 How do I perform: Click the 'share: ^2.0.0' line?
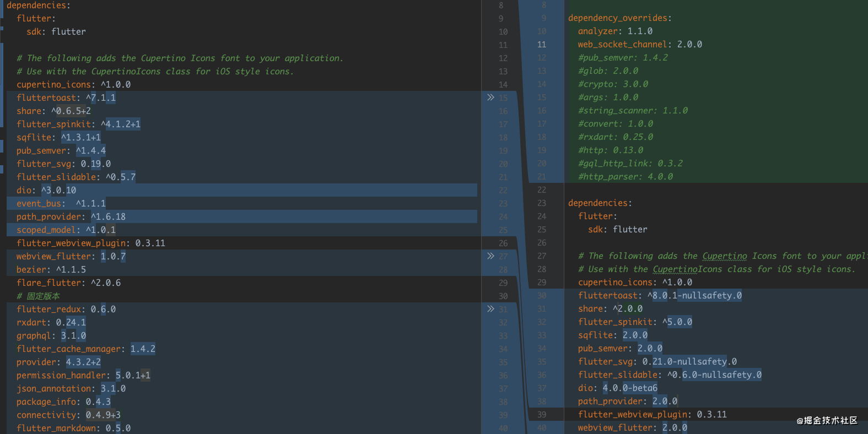click(x=610, y=308)
